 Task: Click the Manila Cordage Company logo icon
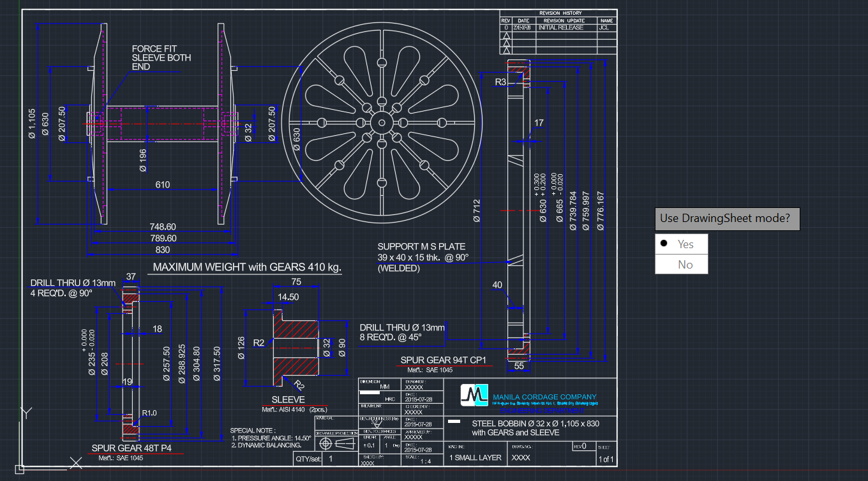click(474, 396)
